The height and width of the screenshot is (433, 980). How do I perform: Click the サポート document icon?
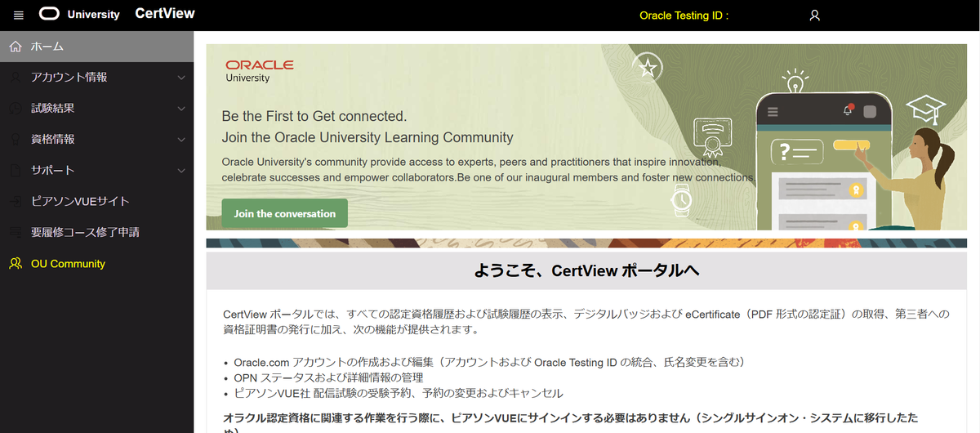[16, 171]
